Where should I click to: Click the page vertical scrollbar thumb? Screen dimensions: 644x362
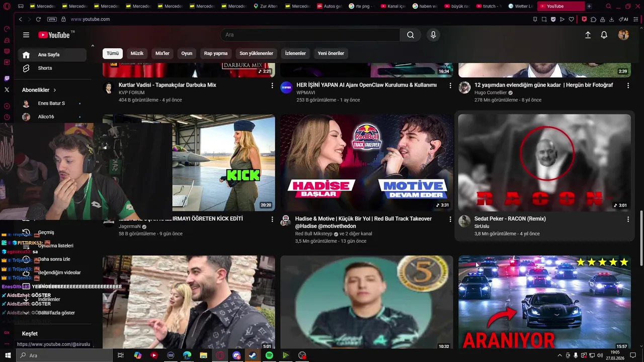(x=641, y=239)
